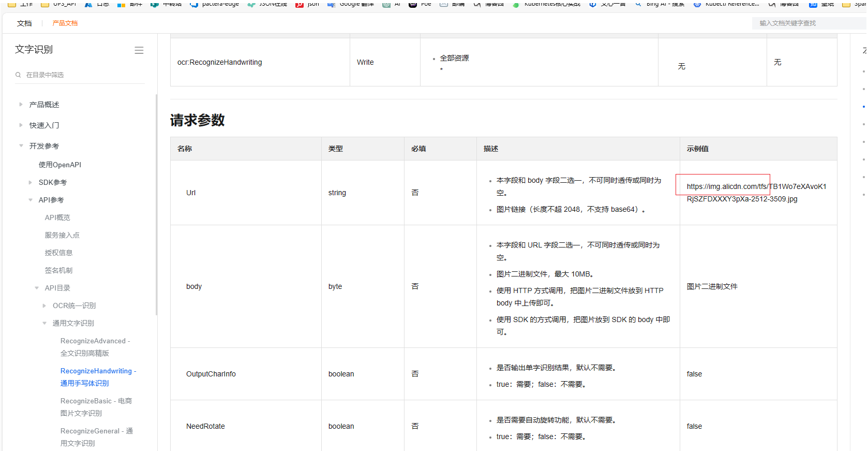Open the API概览 page
Viewport: 868px width, 451px height.
coord(57,217)
